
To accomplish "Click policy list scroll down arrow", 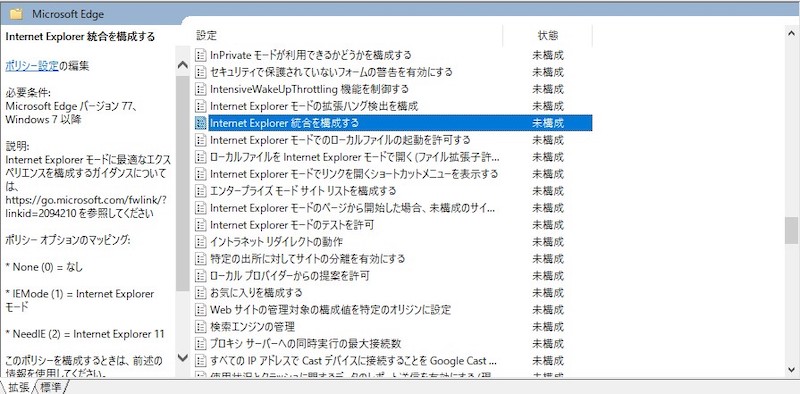I will [x=791, y=369].
